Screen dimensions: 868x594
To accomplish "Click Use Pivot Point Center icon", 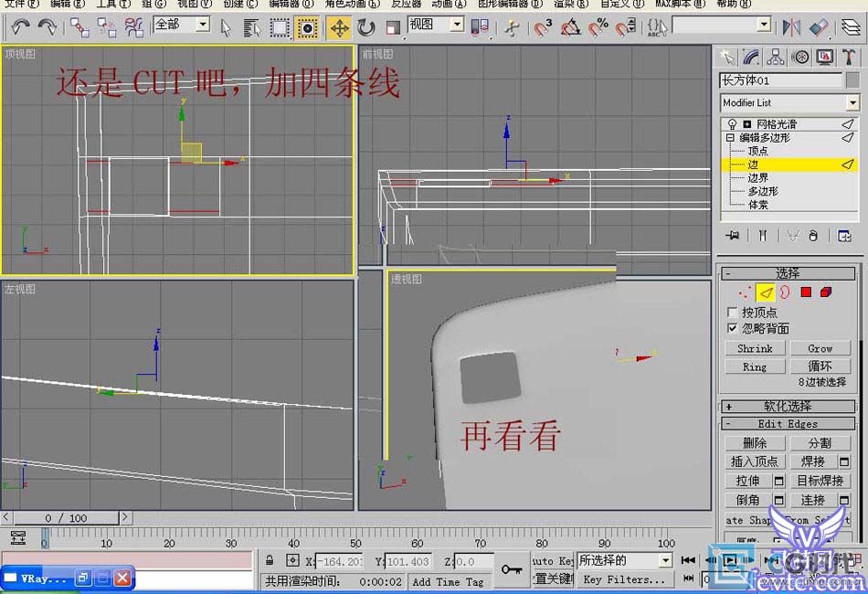I will coord(480,27).
